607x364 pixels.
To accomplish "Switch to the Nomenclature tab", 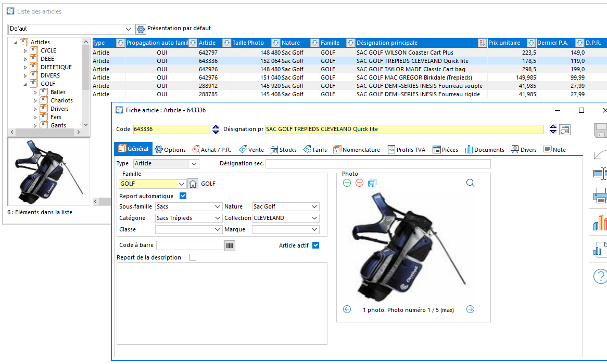I will point(357,149).
